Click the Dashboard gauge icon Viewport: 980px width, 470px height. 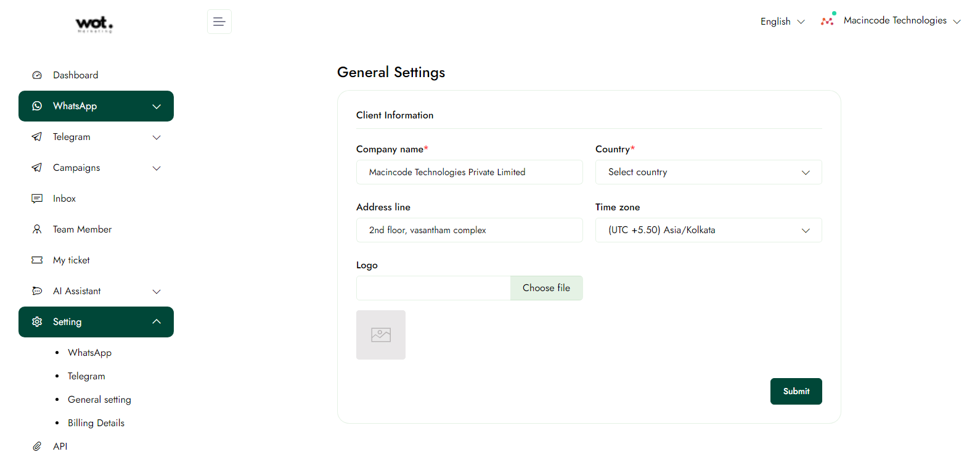[37, 75]
